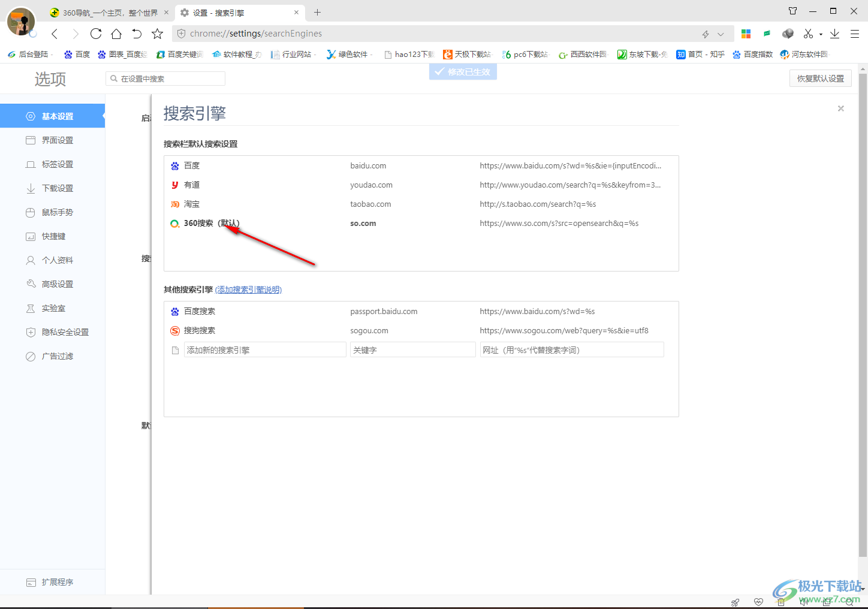Open 隐私安全设置 section
The height and width of the screenshot is (609, 868).
(x=52, y=332)
